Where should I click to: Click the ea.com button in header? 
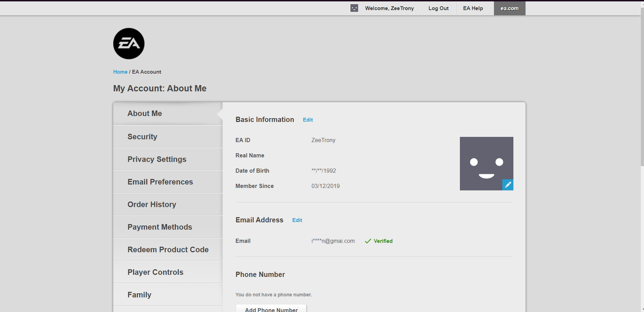[x=509, y=8]
